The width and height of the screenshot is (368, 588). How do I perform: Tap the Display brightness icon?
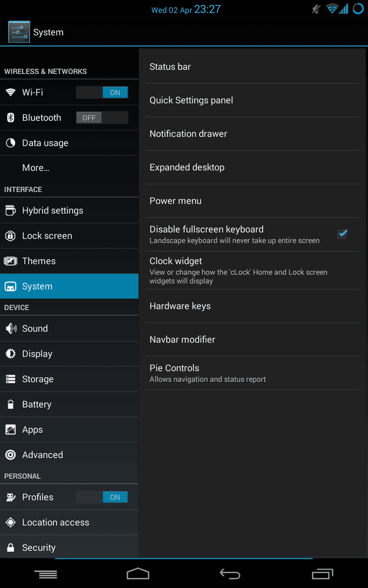[10, 354]
